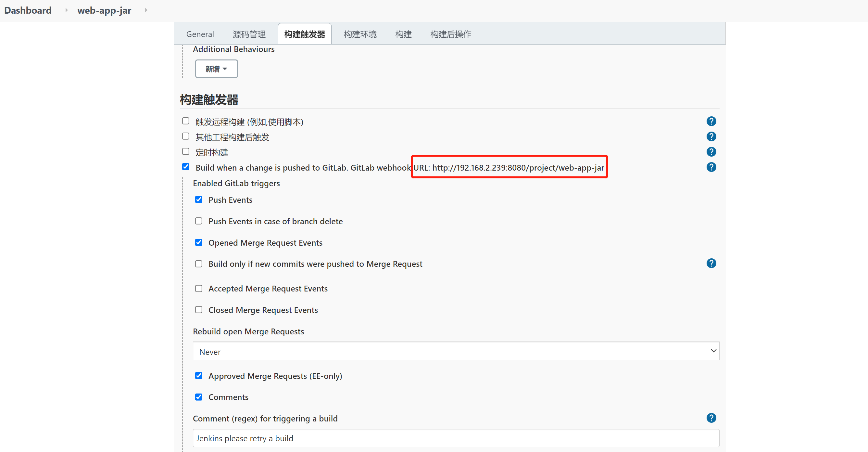Viewport: 868px width, 452px height.
Task: Click breadcrumb arrow after Dashboard
Action: 66,10
